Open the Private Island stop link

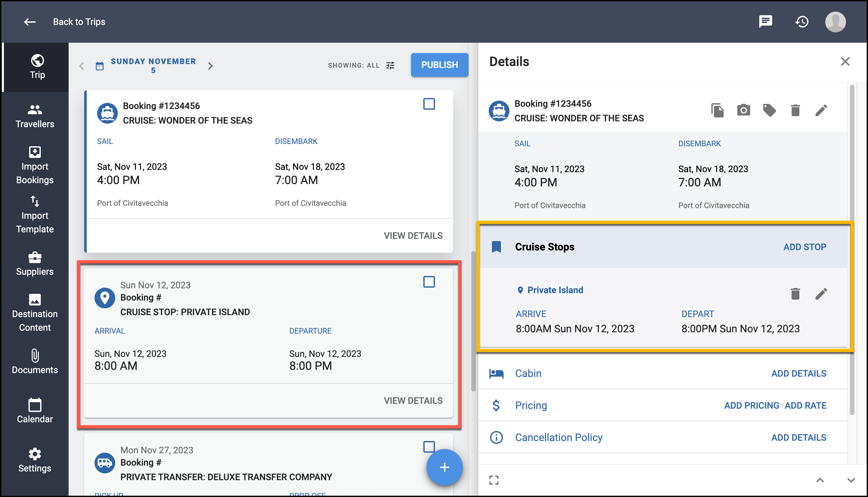pyautogui.click(x=555, y=290)
